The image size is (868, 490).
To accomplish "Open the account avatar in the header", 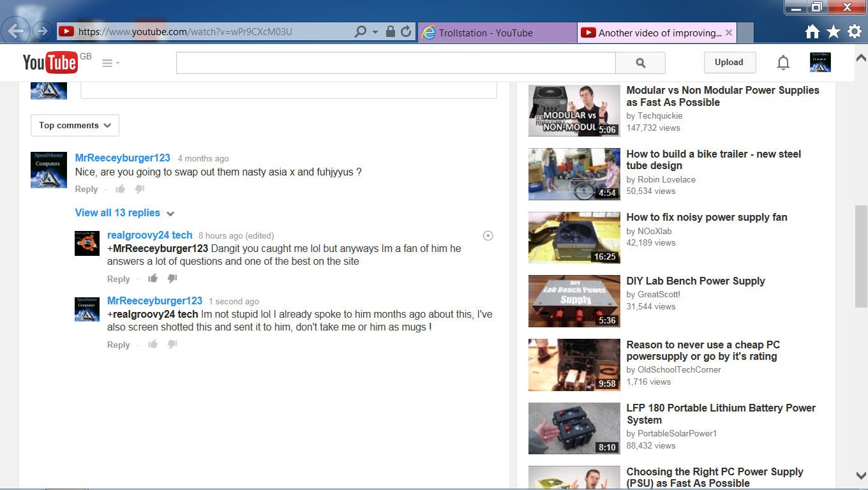I will [820, 63].
